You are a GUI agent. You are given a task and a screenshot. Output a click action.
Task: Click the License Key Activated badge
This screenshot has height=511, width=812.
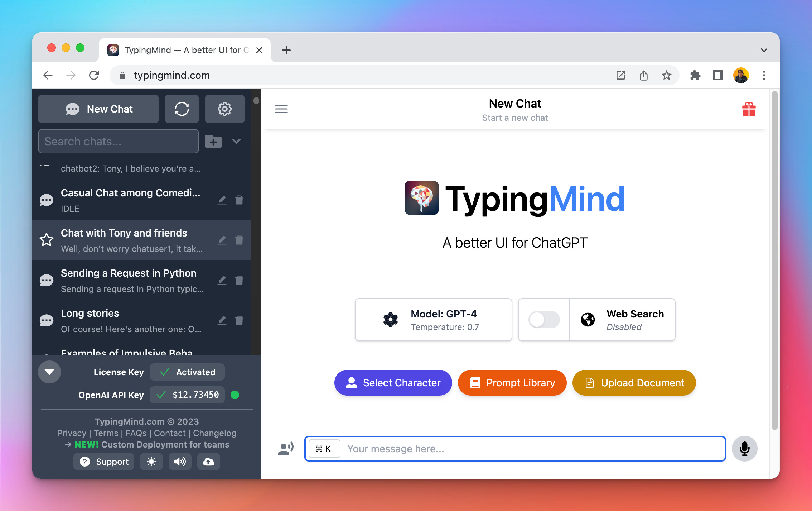click(x=187, y=372)
